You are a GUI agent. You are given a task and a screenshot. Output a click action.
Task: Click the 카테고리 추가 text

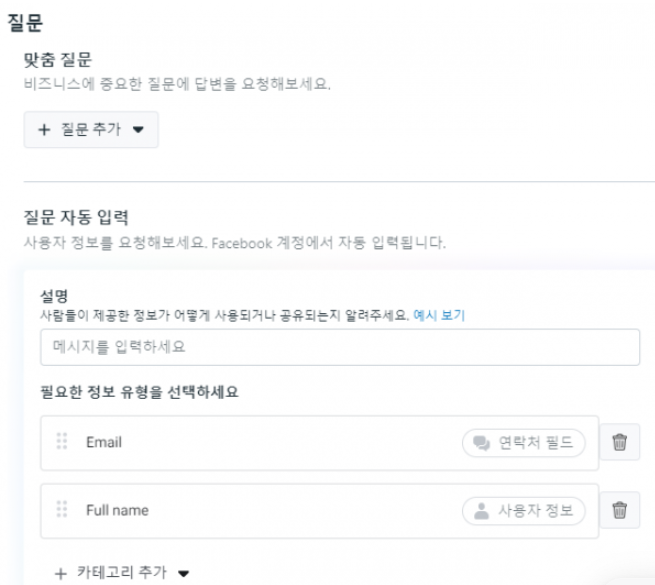(x=122, y=572)
